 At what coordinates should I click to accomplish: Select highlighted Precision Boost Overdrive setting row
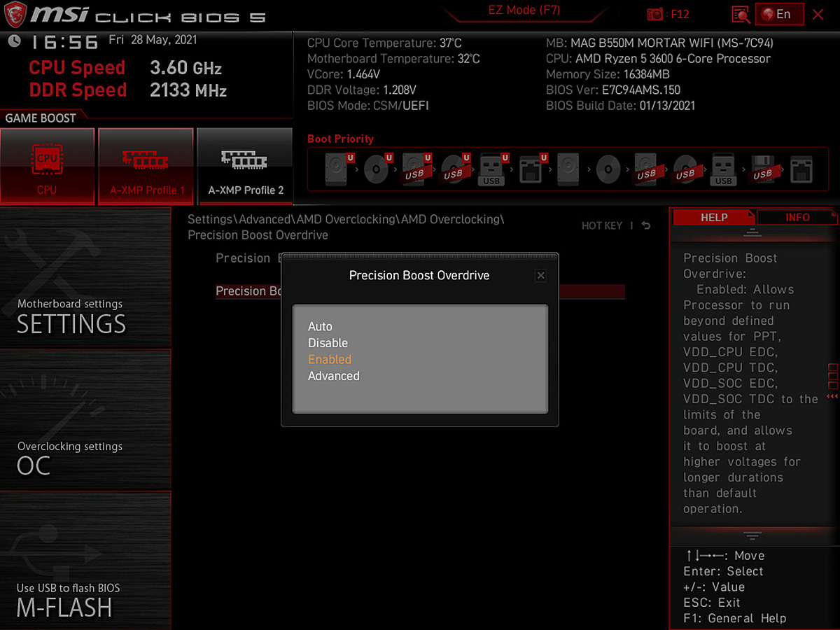pyautogui.click(x=420, y=291)
